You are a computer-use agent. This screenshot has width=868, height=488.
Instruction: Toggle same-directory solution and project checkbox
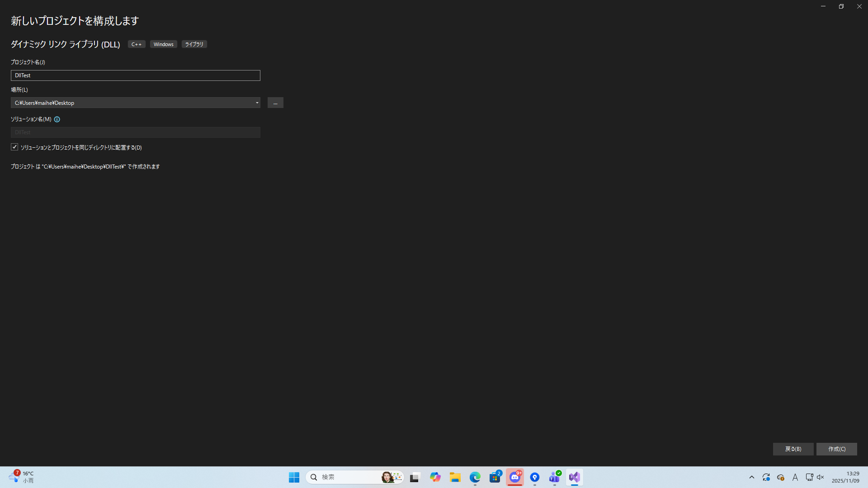pyautogui.click(x=14, y=147)
